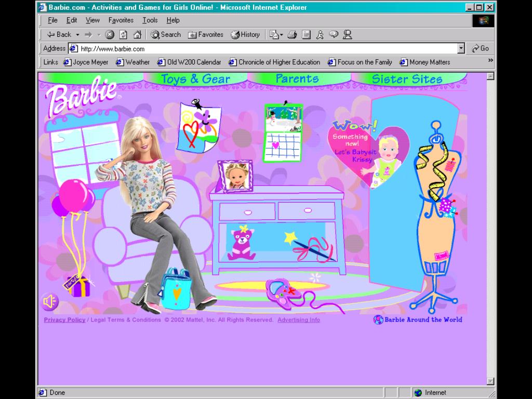The height and width of the screenshot is (399, 532).
Task: Open the Old W200 Calendar link
Action: 189,62
